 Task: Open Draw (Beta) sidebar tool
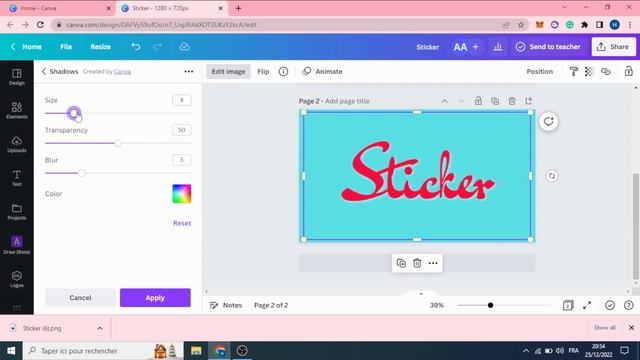pos(17,245)
